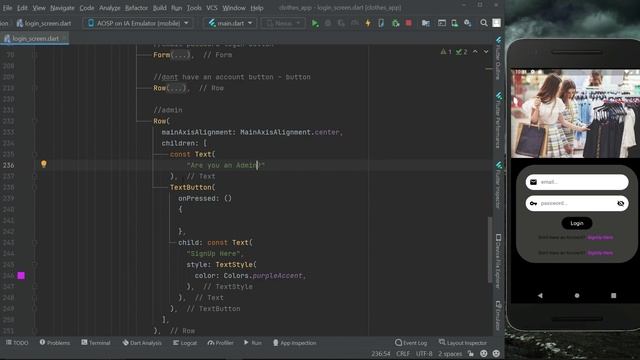The image size is (640, 360).
Task: Open the Event Log panel
Action: point(411,343)
